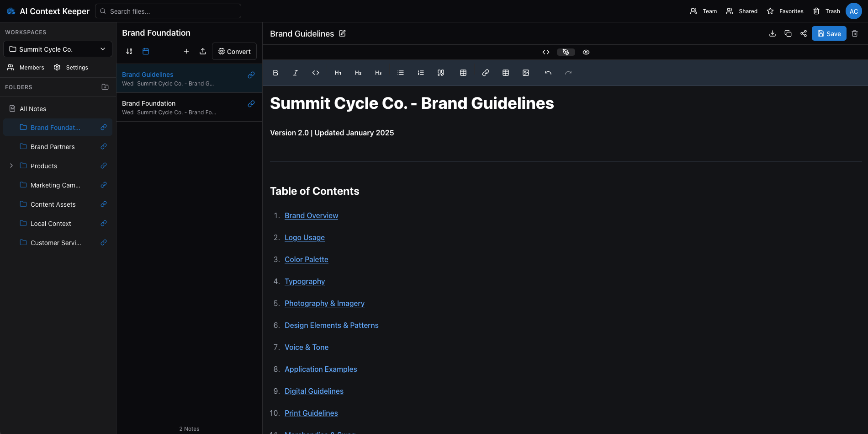This screenshot has width=868, height=434.
Task: Click the share icon in the note header
Action: pos(804,33)
